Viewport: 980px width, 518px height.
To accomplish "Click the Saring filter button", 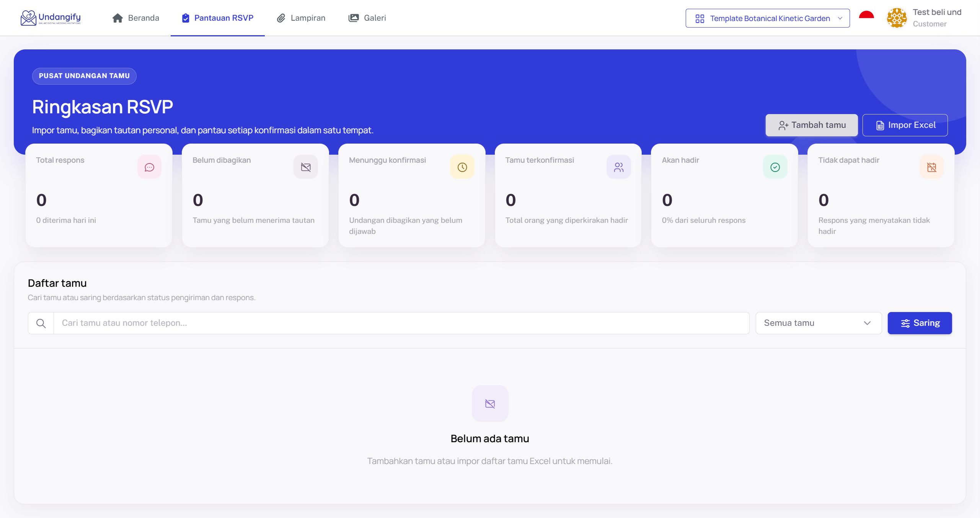I will 920,323.
